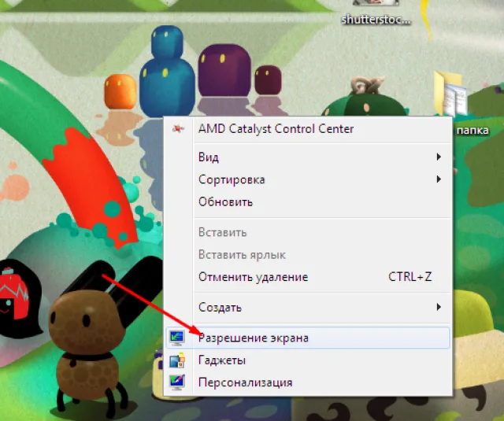Expand the Вид submenu arrow
The image size is (504, 421).
[x=439, y=157]
